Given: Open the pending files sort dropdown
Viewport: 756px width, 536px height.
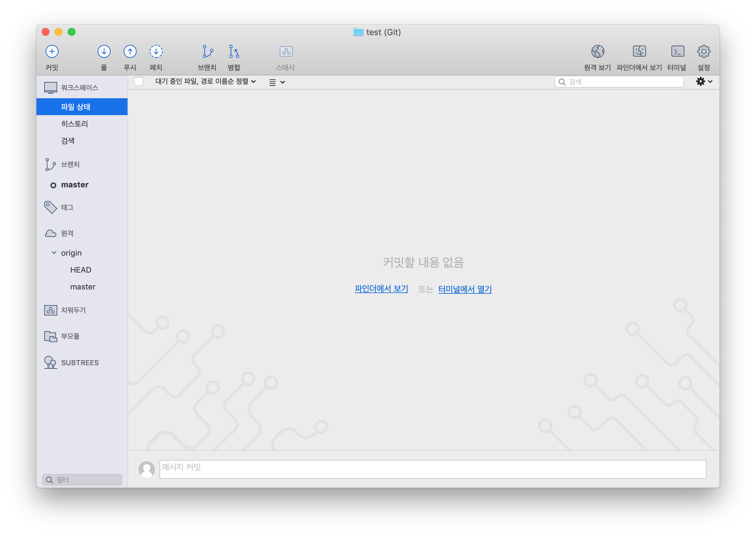Looking at the screenshot, I should (x=205, y=82).
